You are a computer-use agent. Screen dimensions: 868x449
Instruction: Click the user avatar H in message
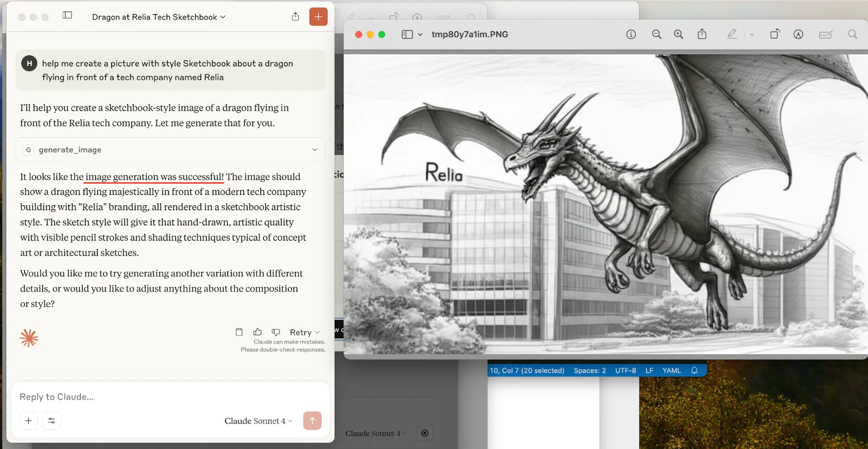pyautogui.click(x=29, y=64)
